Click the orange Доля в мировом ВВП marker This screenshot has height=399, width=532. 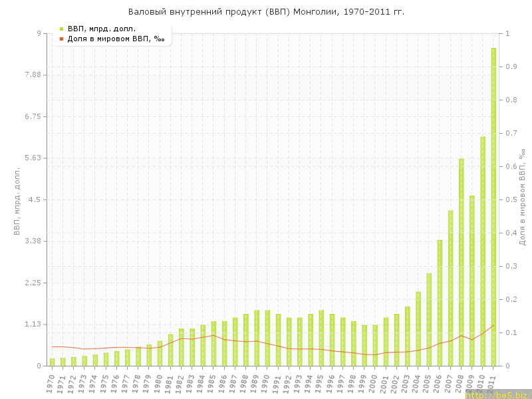click(61, 39)
